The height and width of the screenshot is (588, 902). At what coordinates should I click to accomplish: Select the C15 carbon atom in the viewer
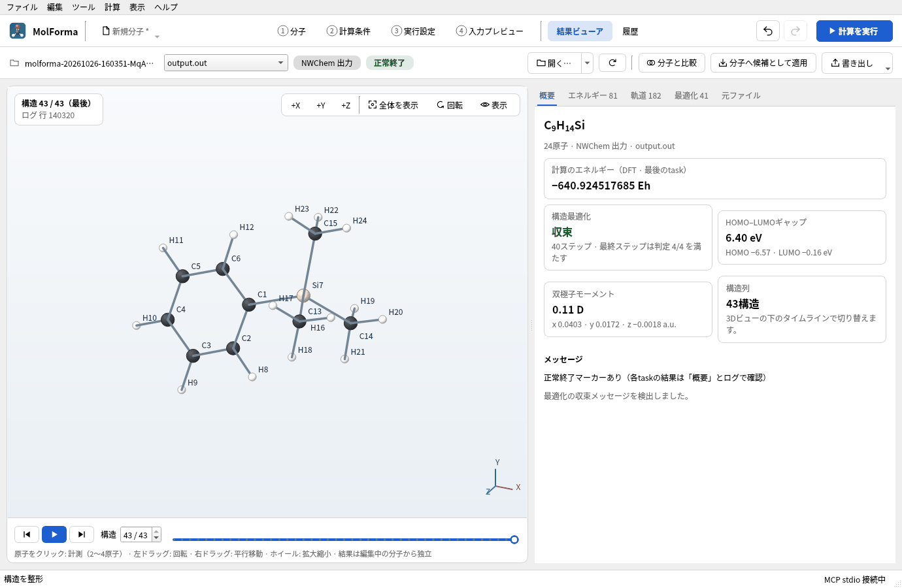pos(315,233)
